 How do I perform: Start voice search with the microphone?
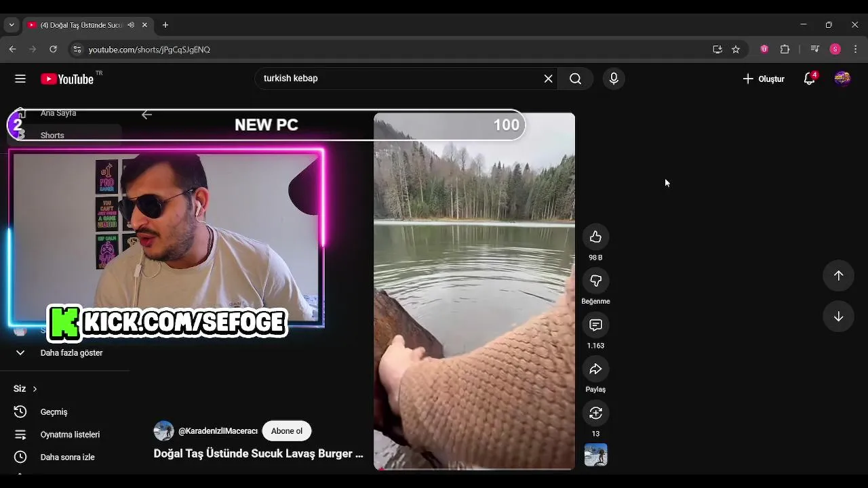click(614, 79)
